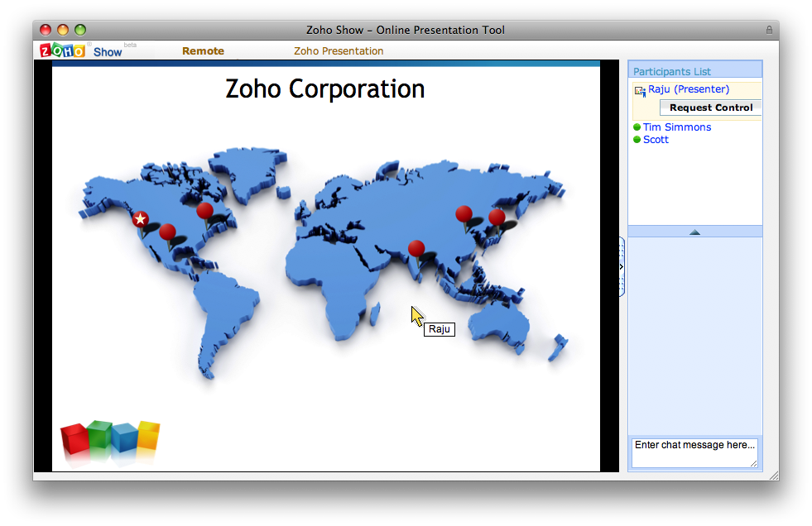Image resolution: width=812 pixels, height=526 pixels.
Task: Click the lock icon in the title bar
Action: pyautogui.click(x=769, y=31)
